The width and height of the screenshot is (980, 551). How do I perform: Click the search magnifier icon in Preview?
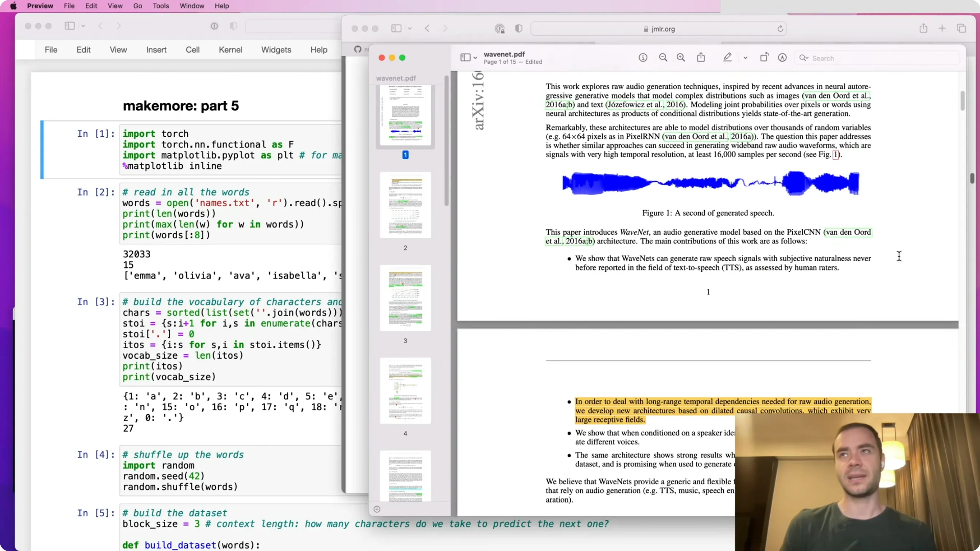pos(803,58)
